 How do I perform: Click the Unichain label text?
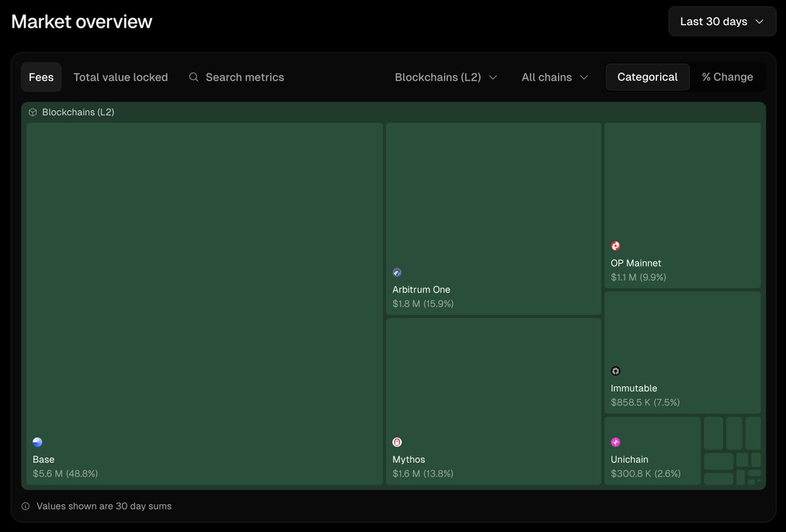point(629,459)
